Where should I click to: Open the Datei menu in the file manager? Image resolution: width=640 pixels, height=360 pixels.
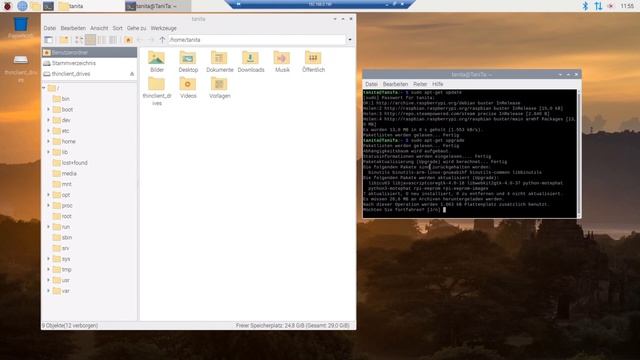click(50, 28)
